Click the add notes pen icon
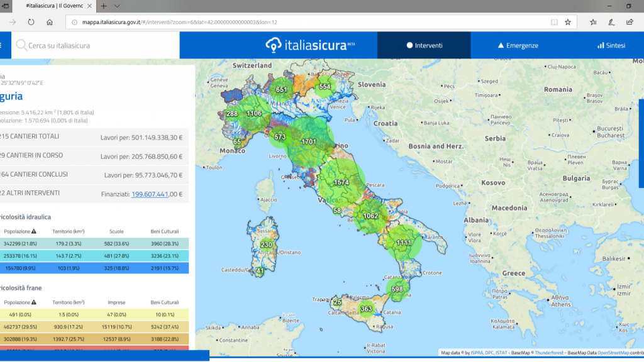644x362 pixels. (x=611, y=22)
